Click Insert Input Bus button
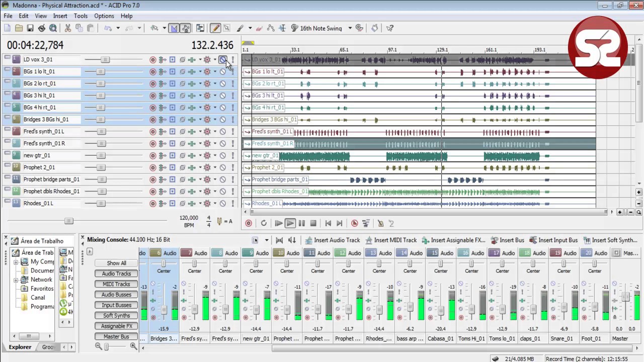This screenshot has width=644, height=362. pos(553,240)
